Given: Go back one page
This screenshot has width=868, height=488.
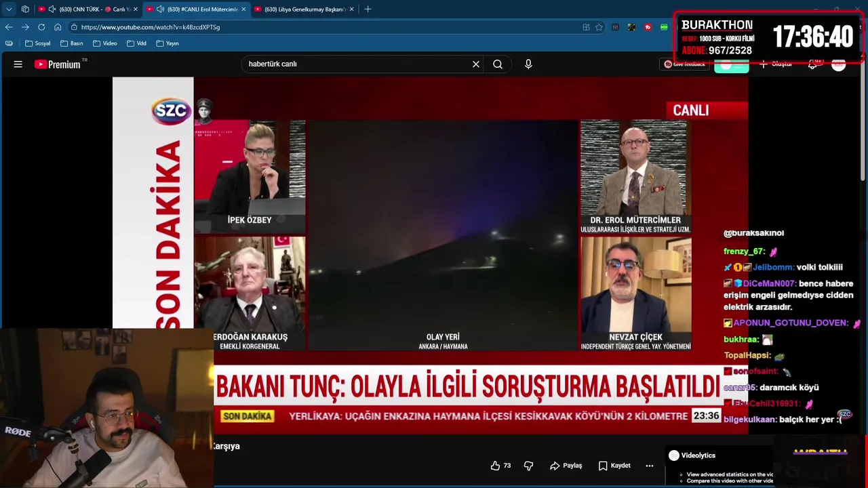Looking at the screenshot, I should [9, 27].
